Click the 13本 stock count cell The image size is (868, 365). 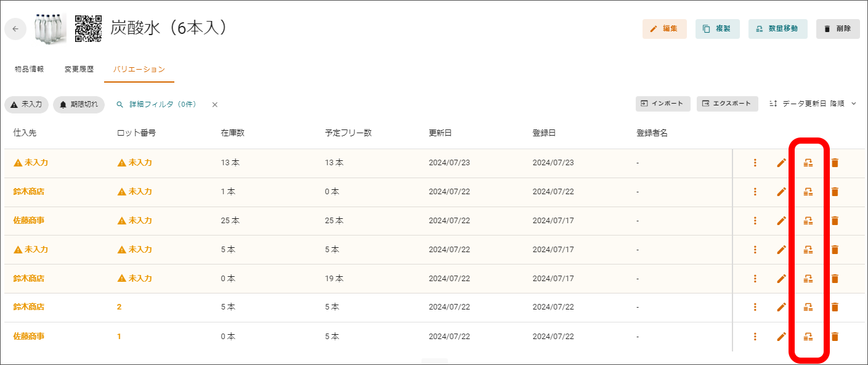(230, 163)
